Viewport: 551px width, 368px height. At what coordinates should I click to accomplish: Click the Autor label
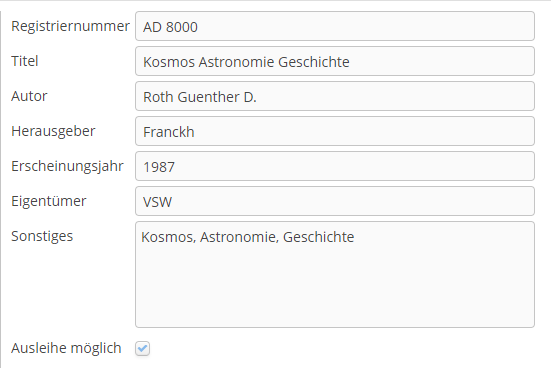pyautogui.click(x=29, y=96)
